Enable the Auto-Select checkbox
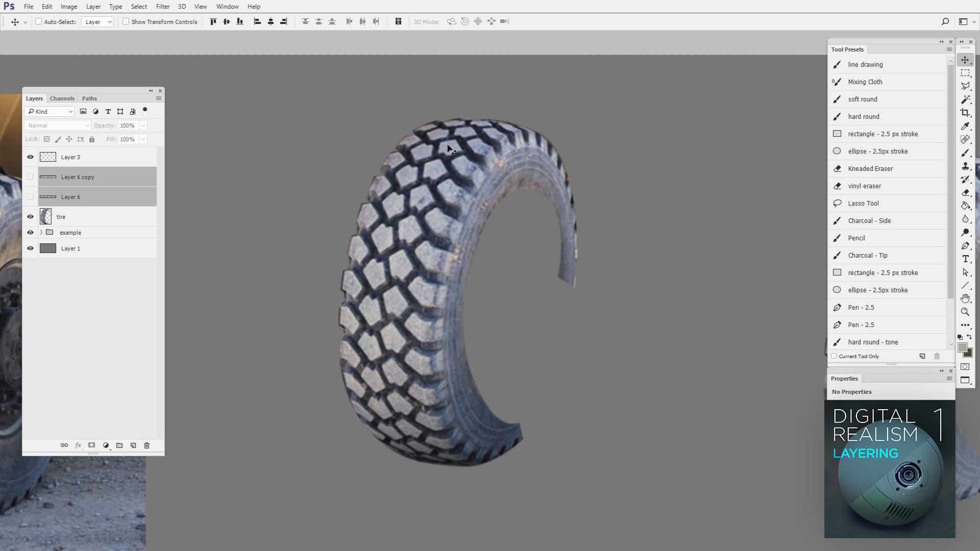This screenshot has width=980, height=551. pos(38,21)
